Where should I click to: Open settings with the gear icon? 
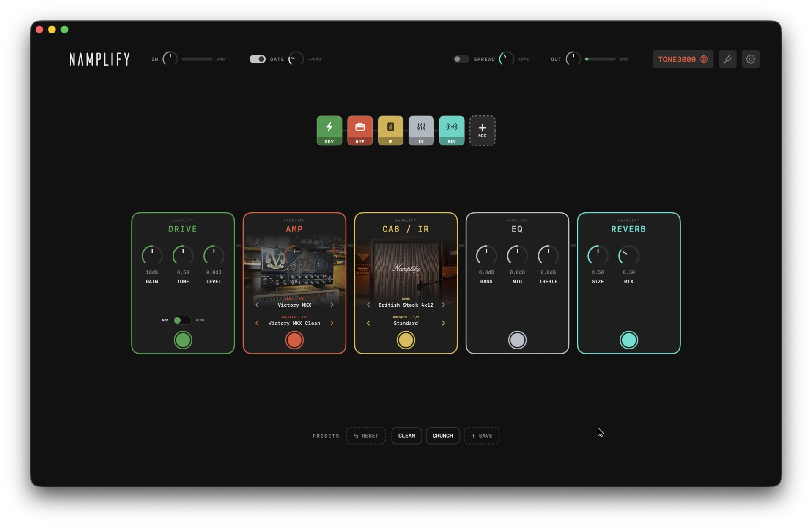(751, 59)
